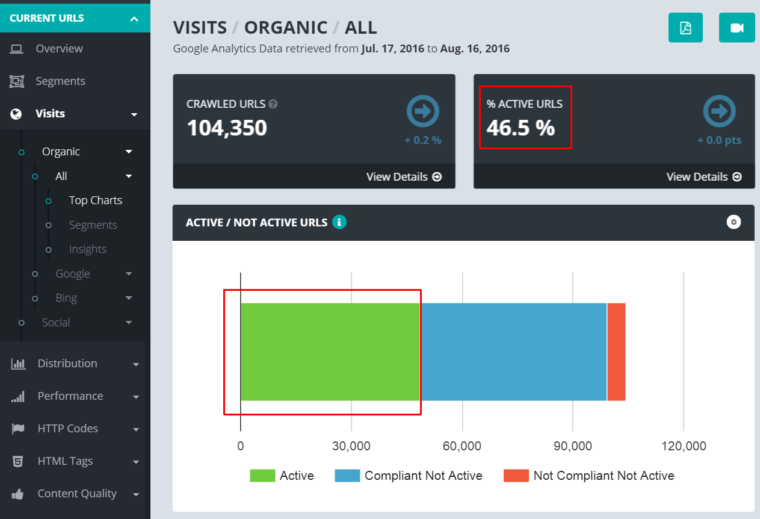
Task: Collapse the Organic submenu caret
Action: click(129, 152)
